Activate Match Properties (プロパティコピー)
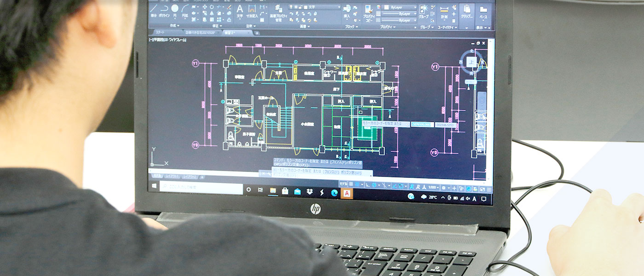Viewport: 644px width, 276px height. point(369,13)
